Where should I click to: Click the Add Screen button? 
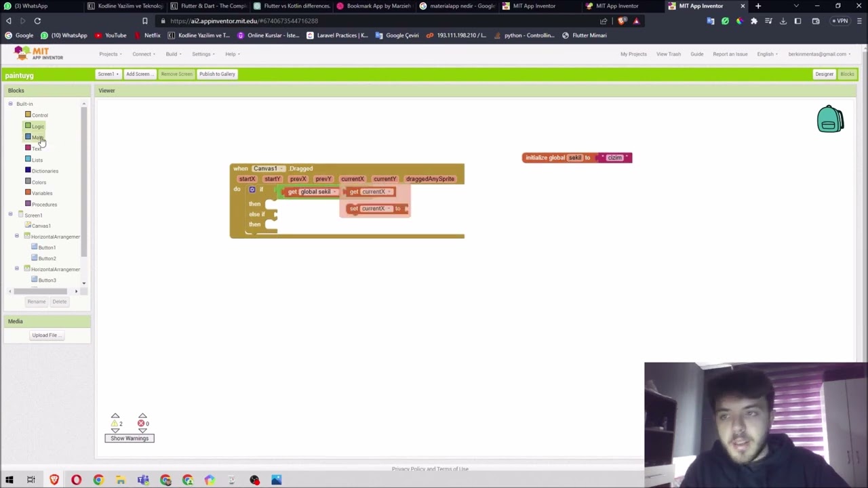coord(138,74)
